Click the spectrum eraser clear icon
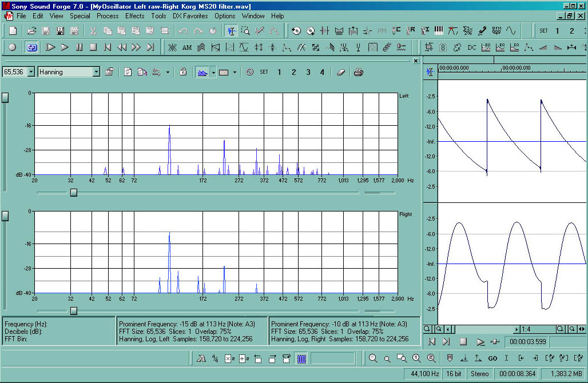 click(x=340, y=72)
